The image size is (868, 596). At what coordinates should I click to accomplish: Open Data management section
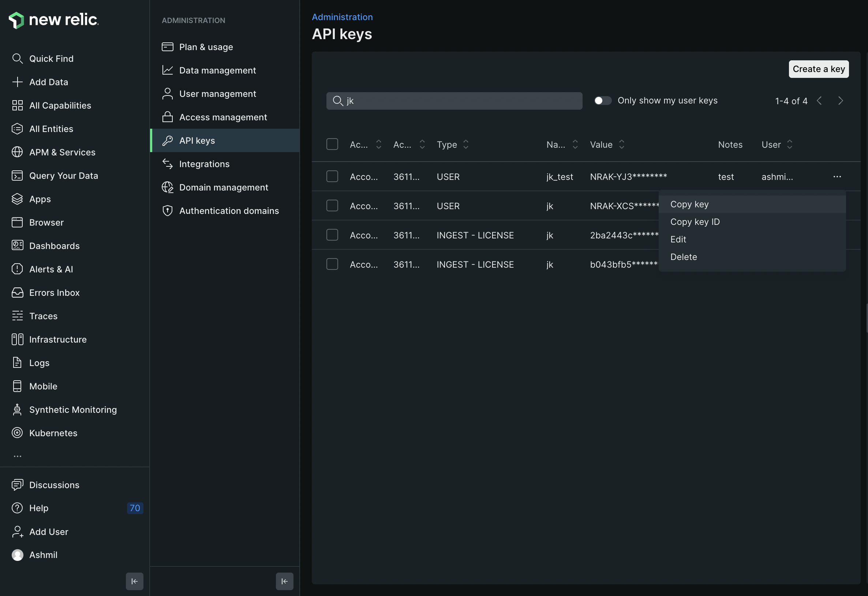[x=225, y=70]
